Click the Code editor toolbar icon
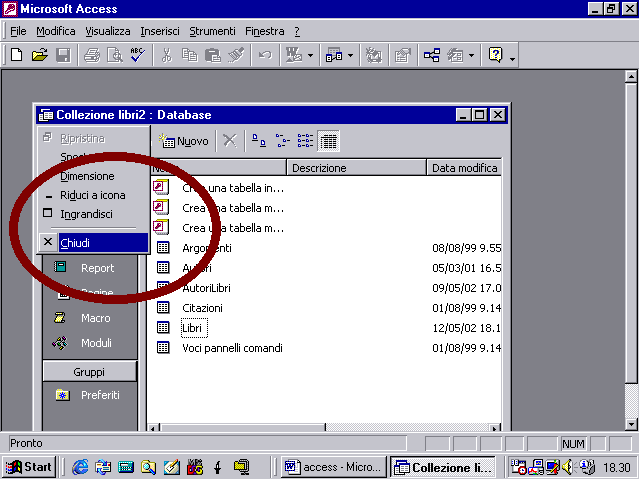Viewport: 639px width, 479px height. [373, 55]
